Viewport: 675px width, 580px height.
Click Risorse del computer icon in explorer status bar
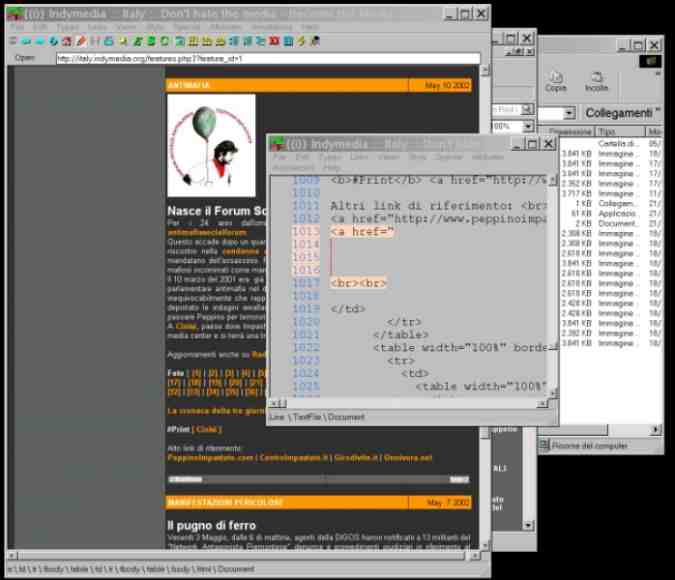coord(545,445)
